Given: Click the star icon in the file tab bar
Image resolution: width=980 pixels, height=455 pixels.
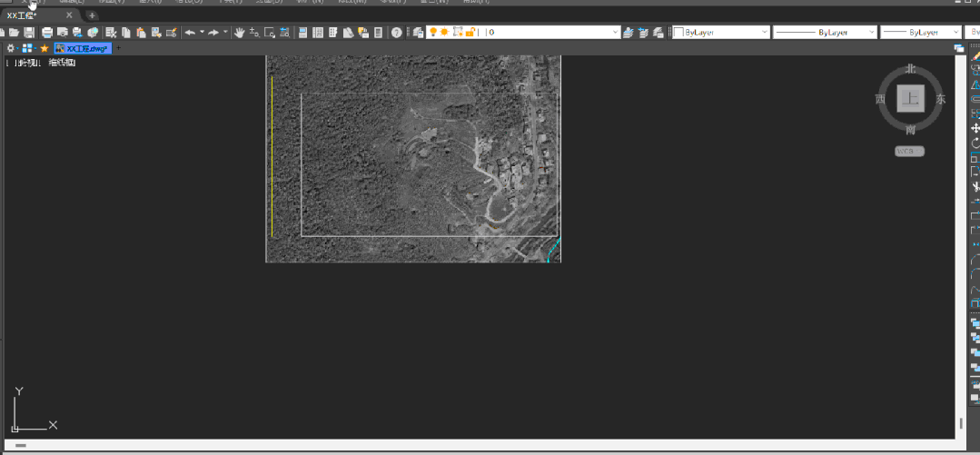Looking at the screenshot, I should click(x=45, y=48).
